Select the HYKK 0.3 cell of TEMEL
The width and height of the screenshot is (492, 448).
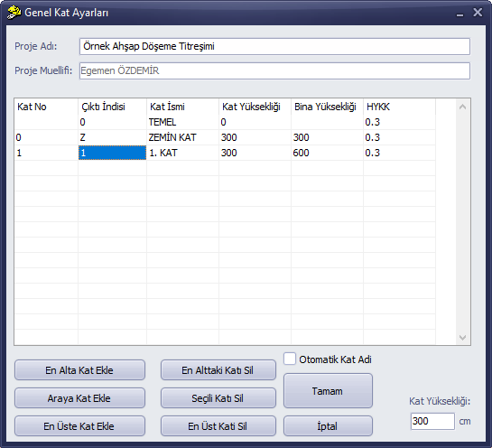(399, 122)
